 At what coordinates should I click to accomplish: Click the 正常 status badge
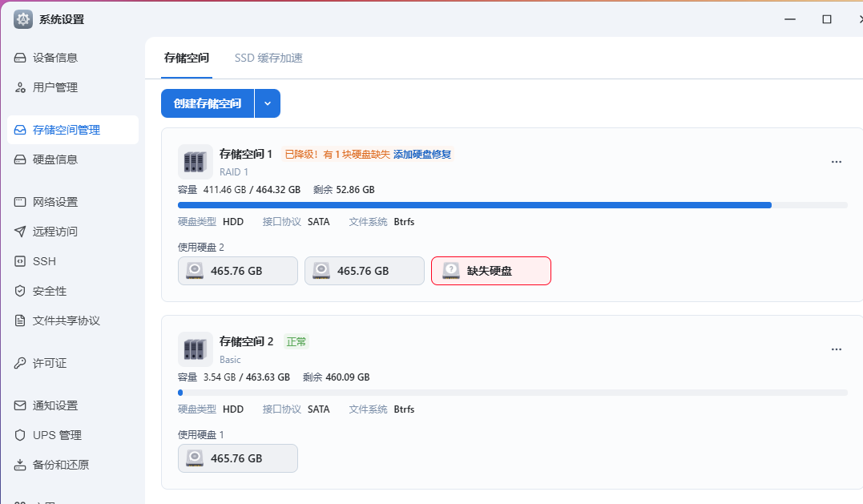[x=296, y=341]
